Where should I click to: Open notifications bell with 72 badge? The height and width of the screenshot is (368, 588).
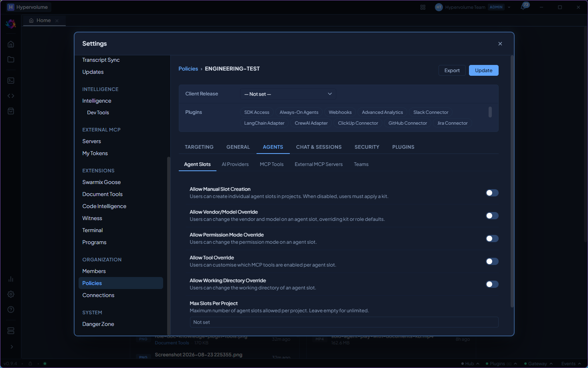(524, 6)
